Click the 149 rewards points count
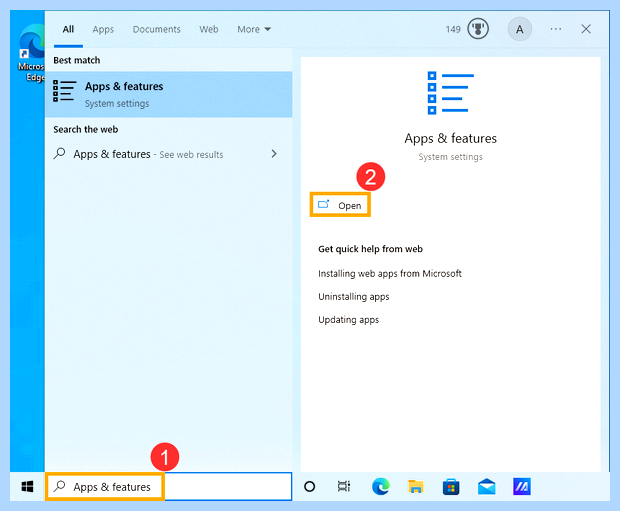 [453, 29]
